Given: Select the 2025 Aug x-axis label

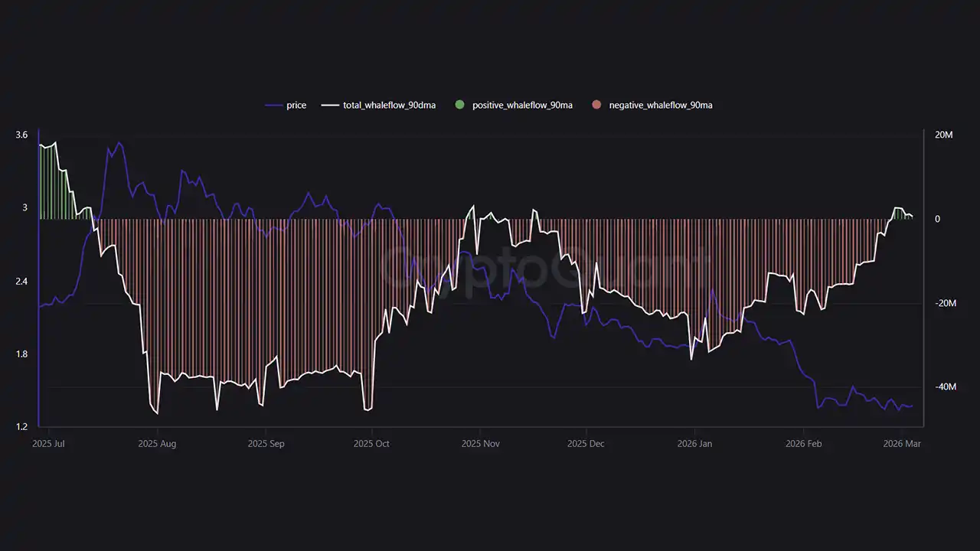Looking at the screenshot, I should (x=158, y=444).
